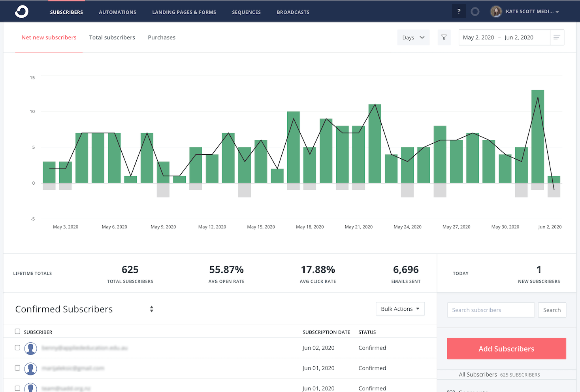Click the Add Subscribers button

coord(506,349)
